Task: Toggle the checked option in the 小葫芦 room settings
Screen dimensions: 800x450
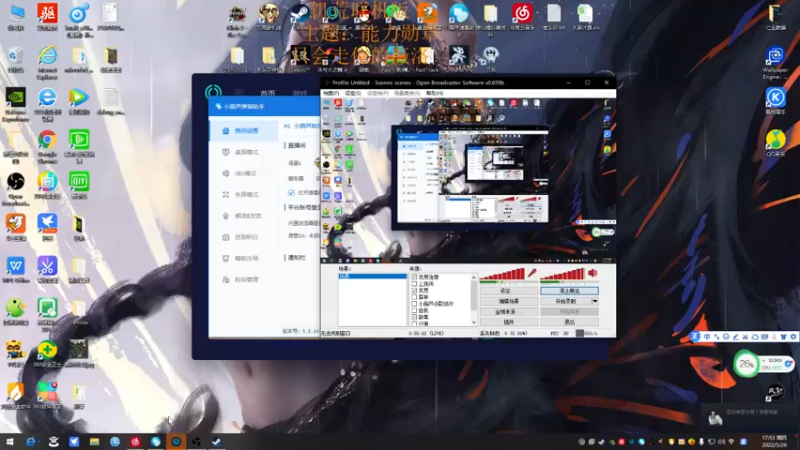Action: (x=291, y=193)
